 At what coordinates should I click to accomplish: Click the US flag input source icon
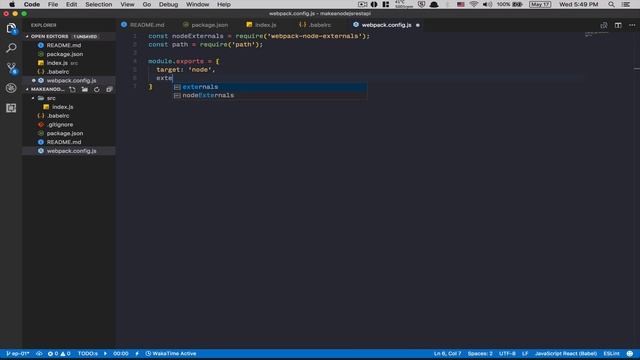460,4
